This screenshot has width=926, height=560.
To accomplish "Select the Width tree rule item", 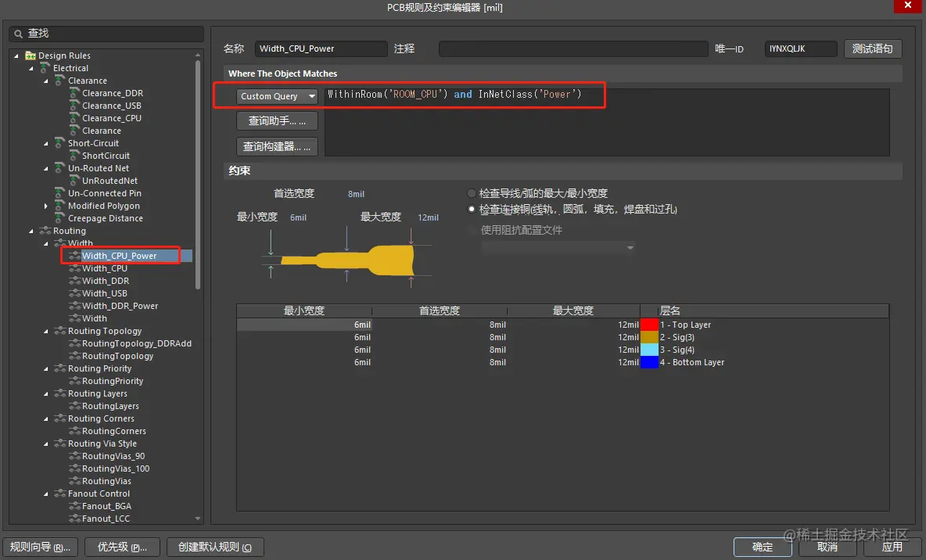I will point(95,318).
